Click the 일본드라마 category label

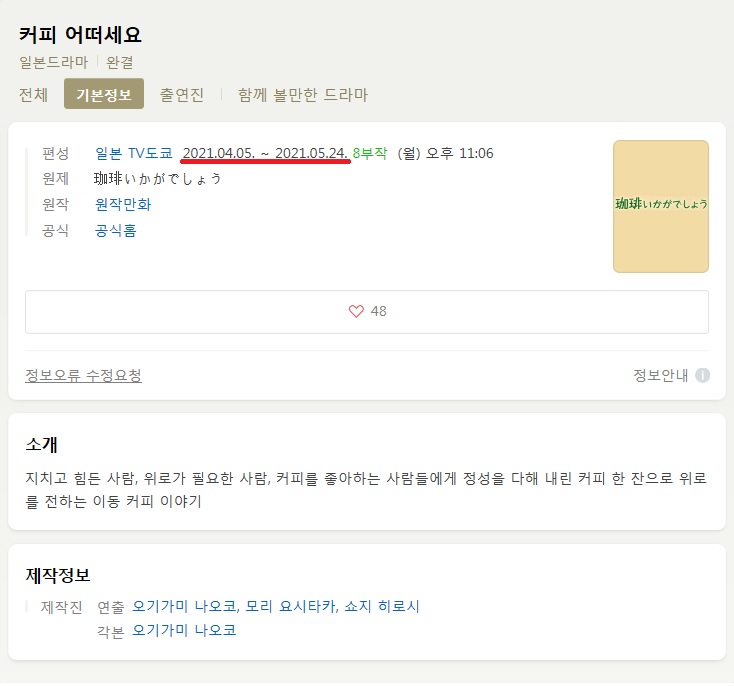coord(53,62)
